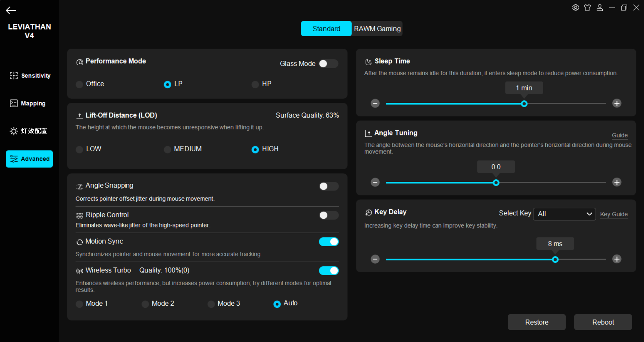
Task: Increase sleep time with plus icon
Action: tap(616, 103)
